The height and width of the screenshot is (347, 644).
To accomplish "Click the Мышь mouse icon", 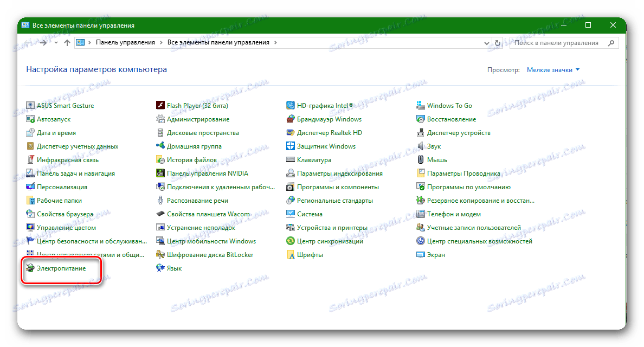I will click(x=421, y=160).
